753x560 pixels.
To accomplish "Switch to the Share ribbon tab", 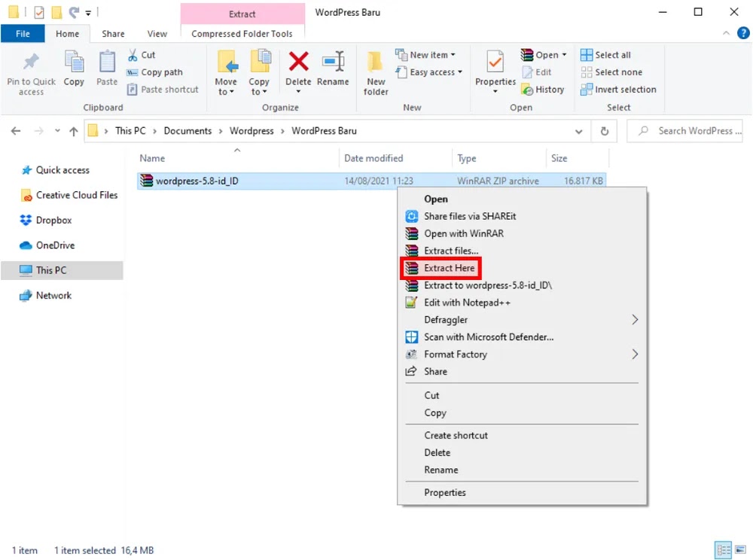I will (x=114, y=34).
